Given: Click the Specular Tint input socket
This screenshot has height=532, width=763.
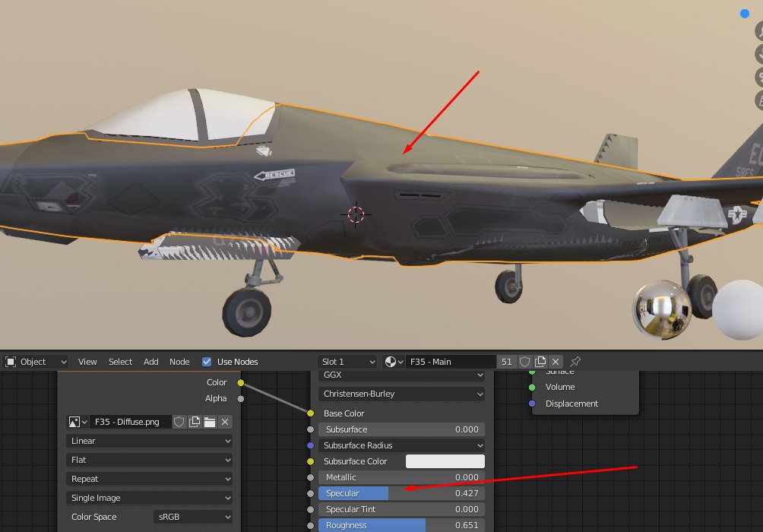Looking at the screenshot, I should pyautogui.click(x=311, y=509).
